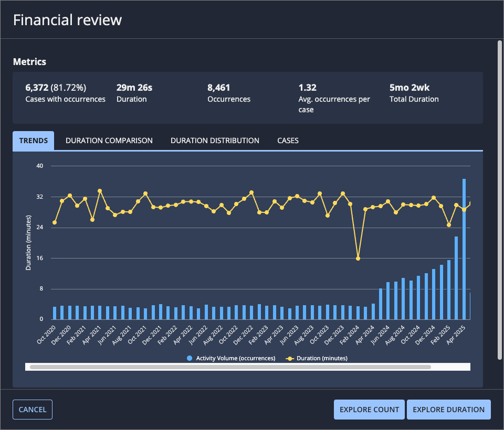This screenshot has width=504, height=430.
Task: Open the Duration Comparison tab
Action: tap(109, 141)
